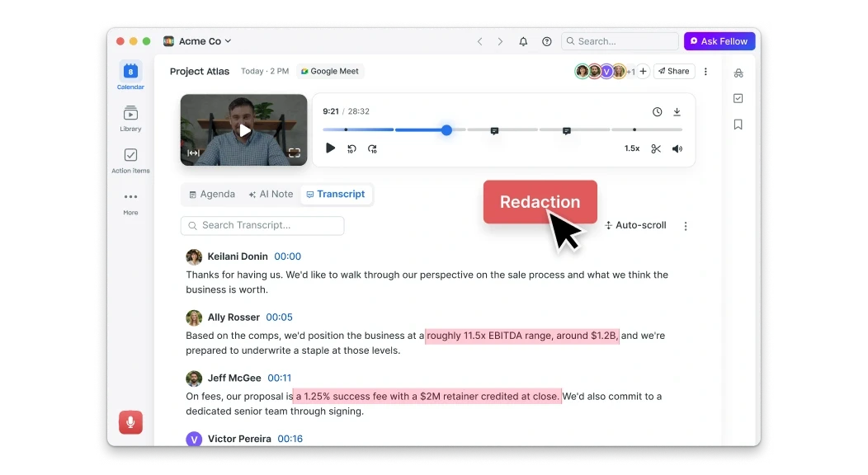
Task: Click the red microphone record button
Action: [130, 422]
